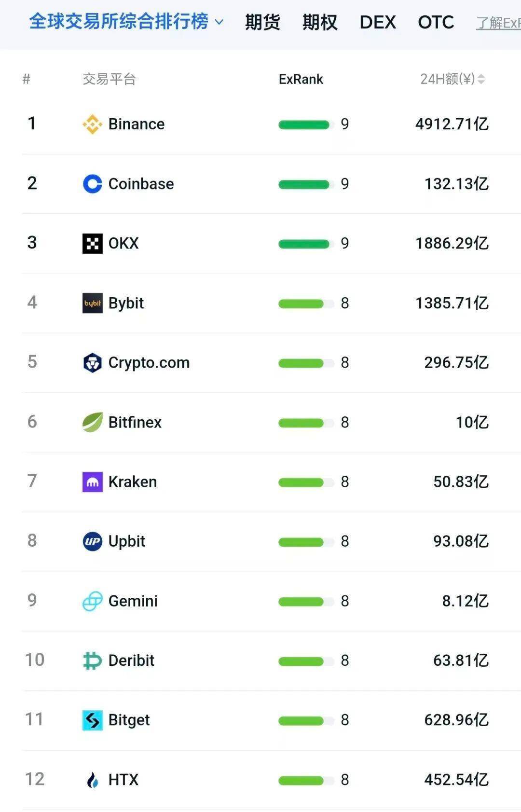
Task: Open the OTC tab
Action: coord(436,22)
